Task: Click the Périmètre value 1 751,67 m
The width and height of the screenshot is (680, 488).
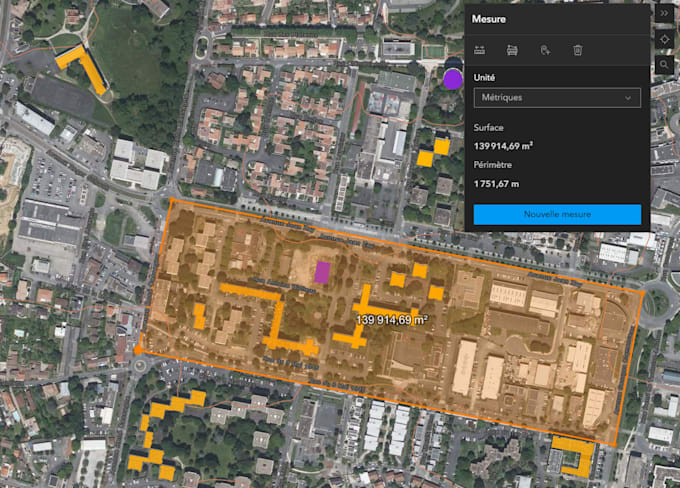Action: click(x=496, y=184)
